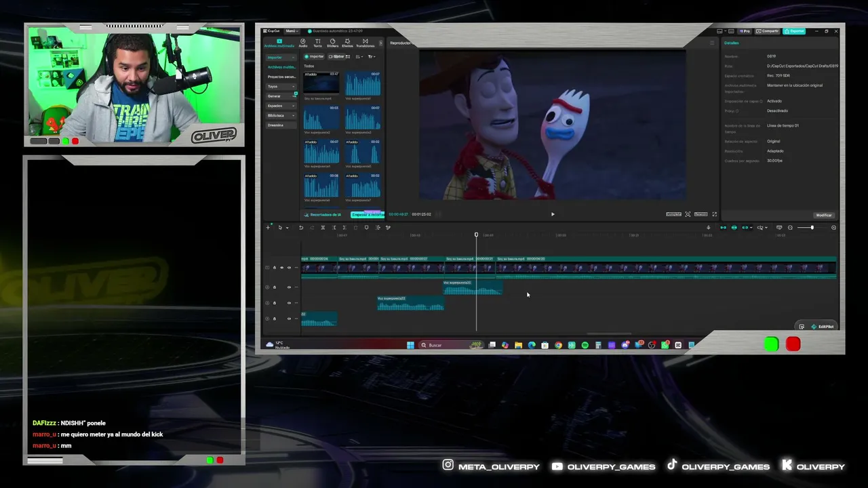Toggle lock on first overlay audio track
Viewport: 868px width, 488px height.
275,287
